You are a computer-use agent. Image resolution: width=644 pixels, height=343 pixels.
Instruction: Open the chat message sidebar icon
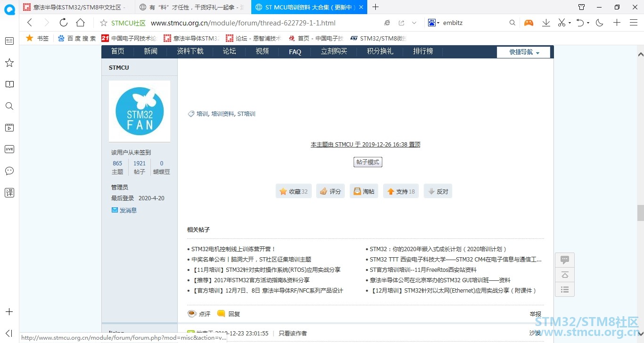click(x=9, y=171)
